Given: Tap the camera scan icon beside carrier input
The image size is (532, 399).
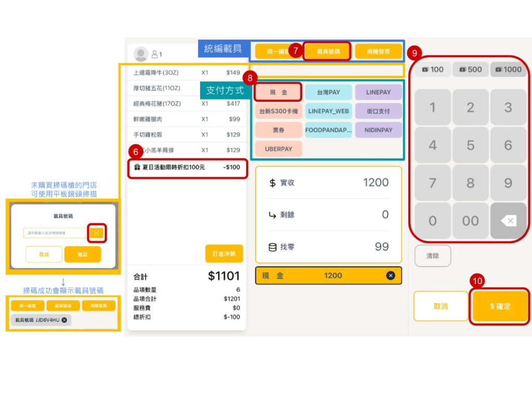Looking at the screenshot, I should tap(97, 233).
